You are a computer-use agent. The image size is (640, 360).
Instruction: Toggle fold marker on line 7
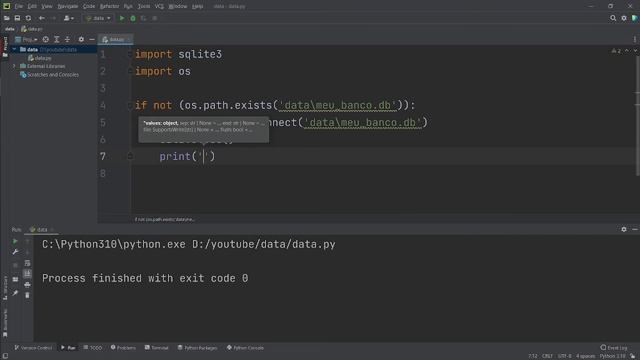click(x=130, y=156)
